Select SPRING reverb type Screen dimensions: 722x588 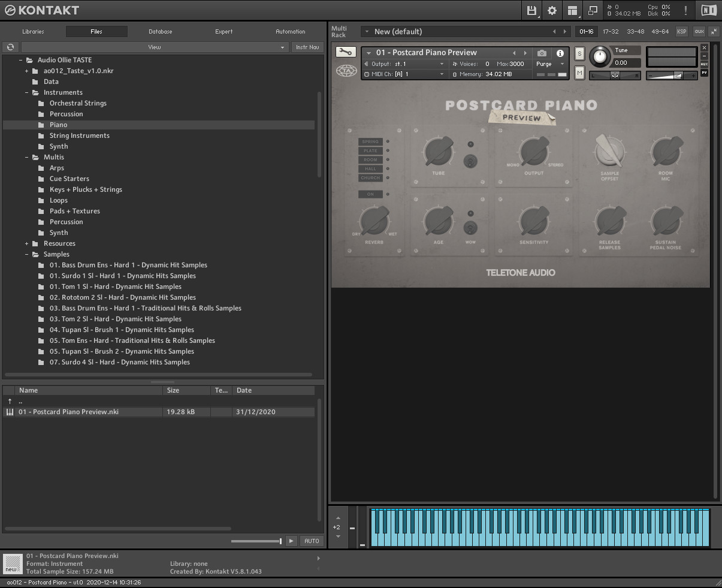[x=370, y=142]
